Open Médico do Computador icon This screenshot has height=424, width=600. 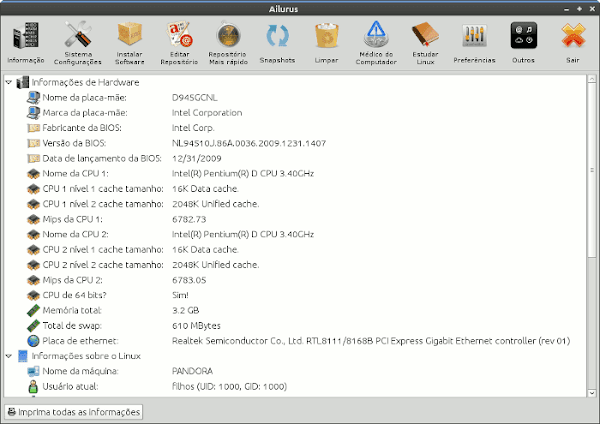(x=377, y=38)
